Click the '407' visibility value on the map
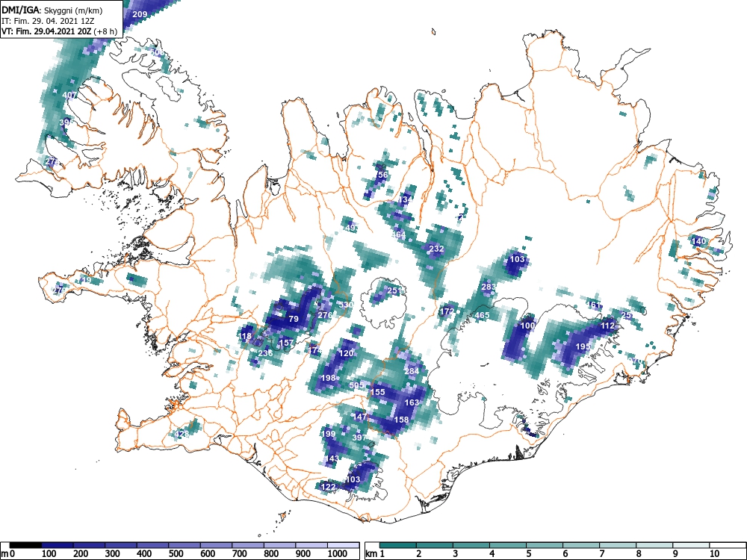Screen dimensions: 747x560 (69, 95)
